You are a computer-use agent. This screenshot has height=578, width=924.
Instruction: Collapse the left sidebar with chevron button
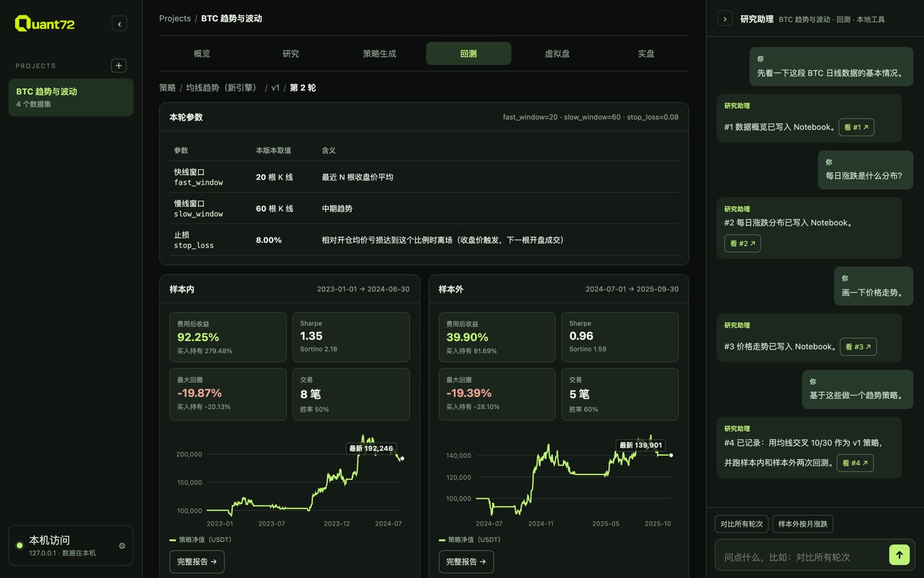(120, 24)
